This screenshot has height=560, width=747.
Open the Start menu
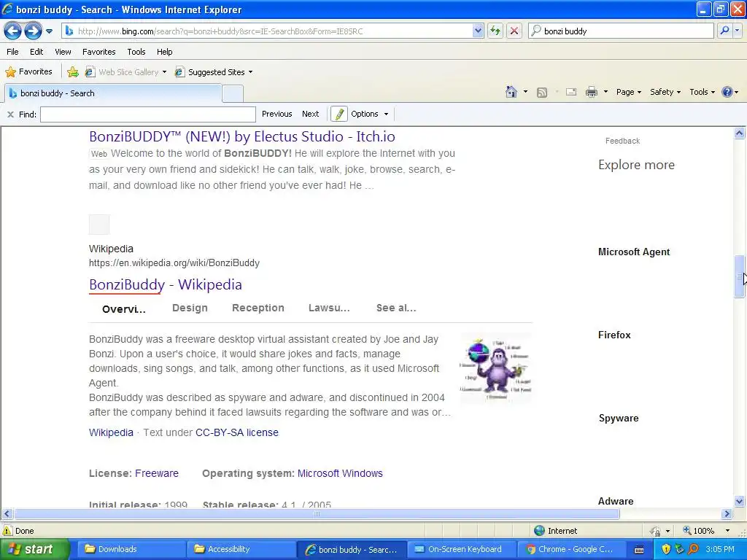34,549
